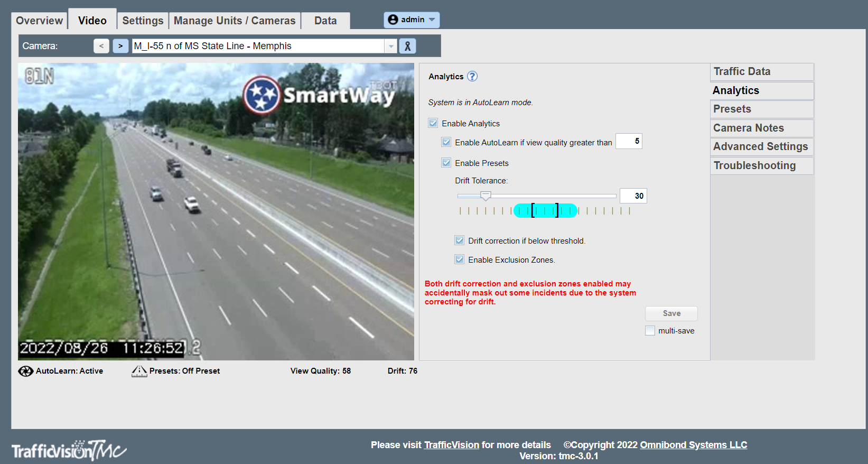Click the TrafficVision TMC logo
Image resolution: width=868 pixels, height=464 pixels.
pos(69,450)
